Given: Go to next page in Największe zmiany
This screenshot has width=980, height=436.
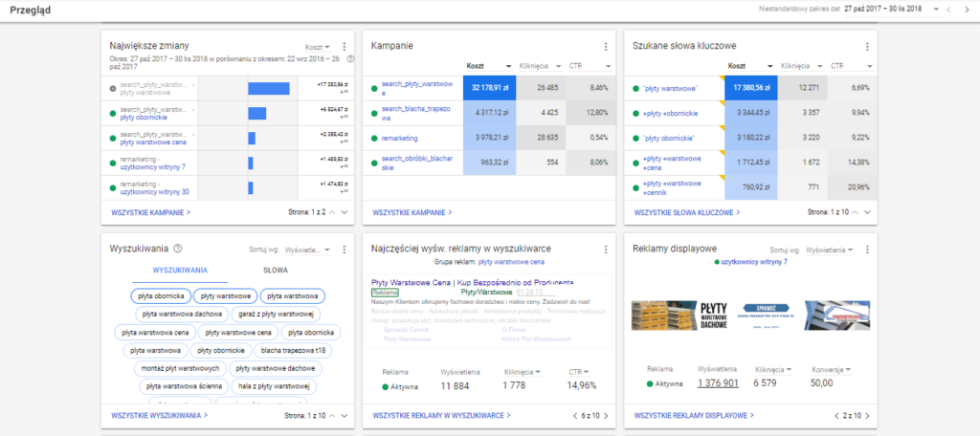Looking at the screenshot, I should click(344, 212).
